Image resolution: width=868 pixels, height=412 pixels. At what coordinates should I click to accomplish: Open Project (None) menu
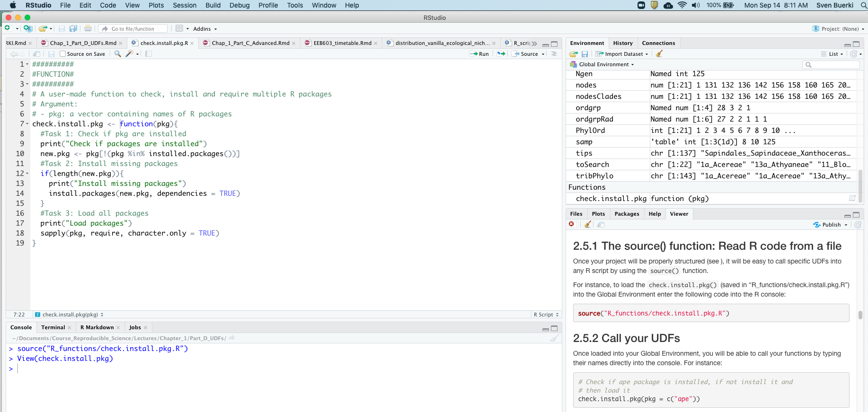pyautogui.click(x=838, y=29)
